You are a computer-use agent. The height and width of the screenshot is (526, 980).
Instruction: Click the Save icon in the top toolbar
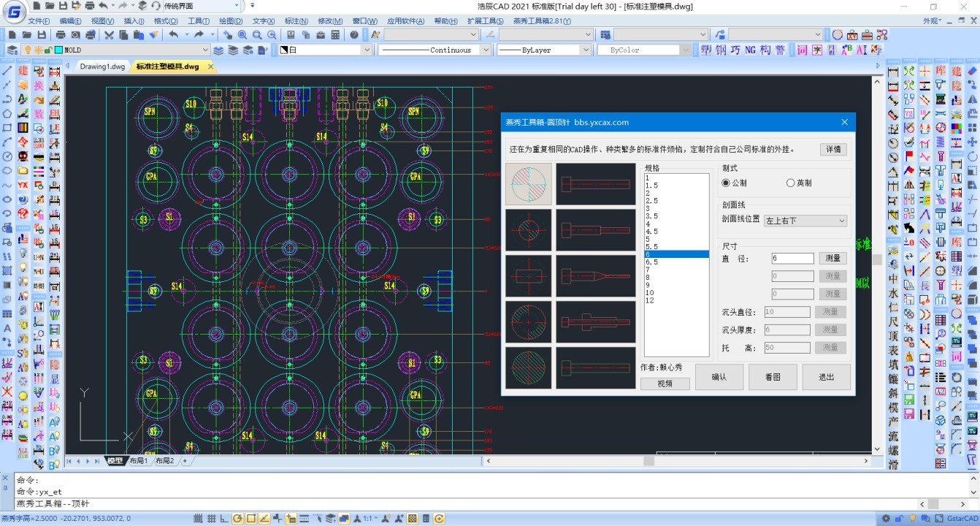click(x=42, y=35)
